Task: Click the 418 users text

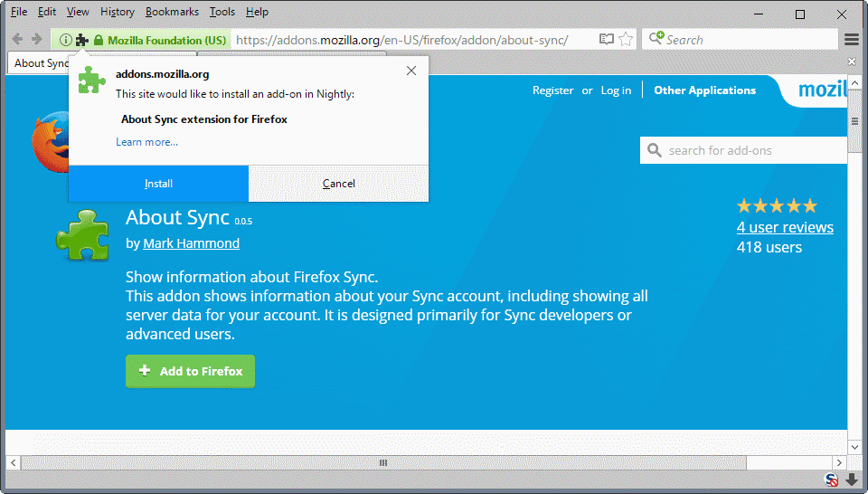Action: (x=769, y=247)
